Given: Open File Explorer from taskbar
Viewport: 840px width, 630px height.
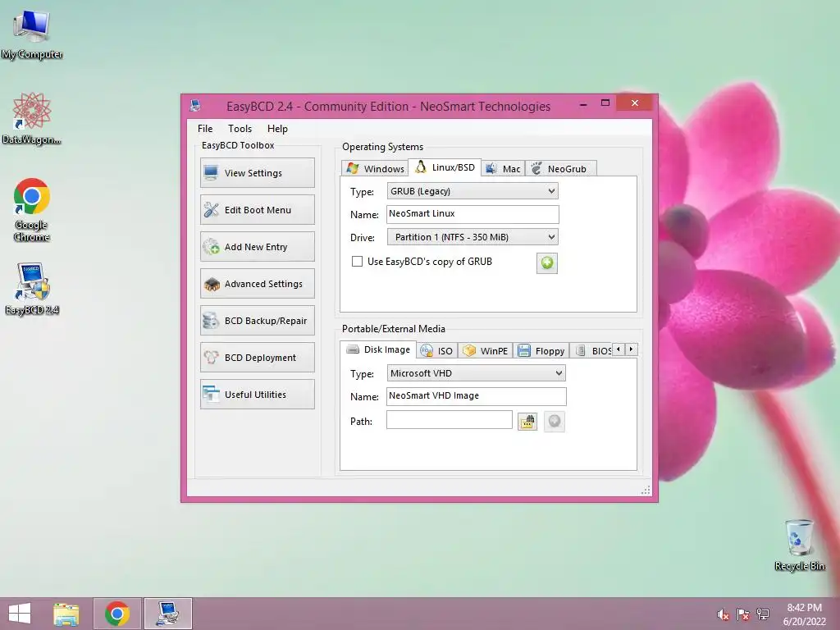Looking at the screenshot, I should pyautogui.click(x=66, y=614).
